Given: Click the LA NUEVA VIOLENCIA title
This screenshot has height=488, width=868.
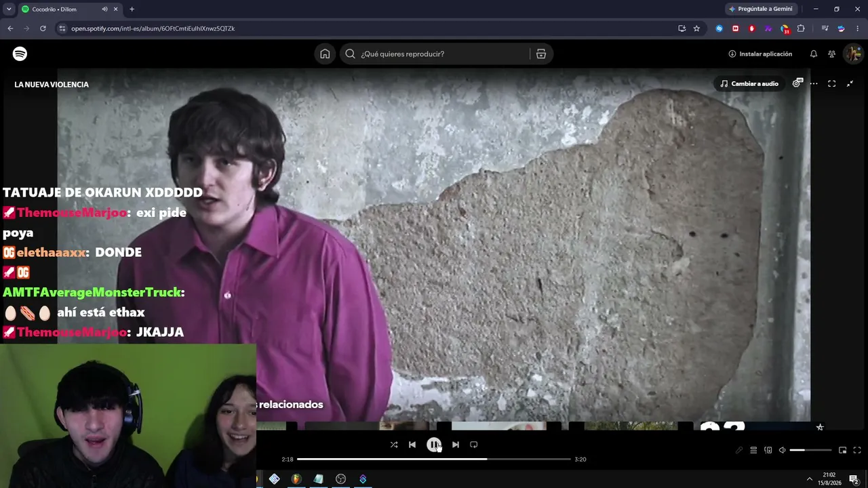Looking at the screenshot, I should coord(52,85).
